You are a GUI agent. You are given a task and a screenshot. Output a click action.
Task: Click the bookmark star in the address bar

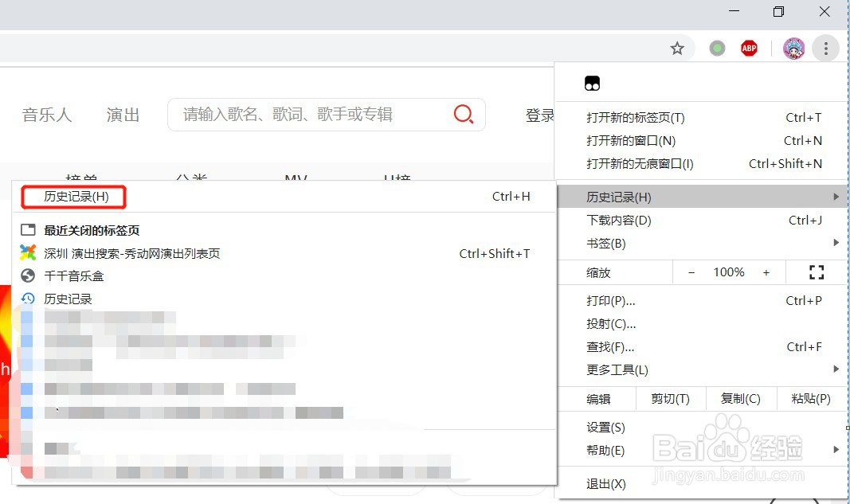click(x=677, y=48)
